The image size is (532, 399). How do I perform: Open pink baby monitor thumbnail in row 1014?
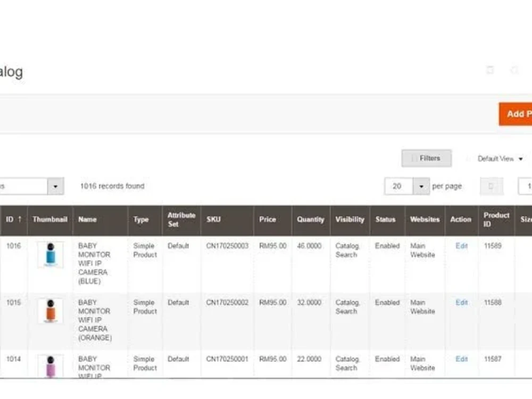50,367
